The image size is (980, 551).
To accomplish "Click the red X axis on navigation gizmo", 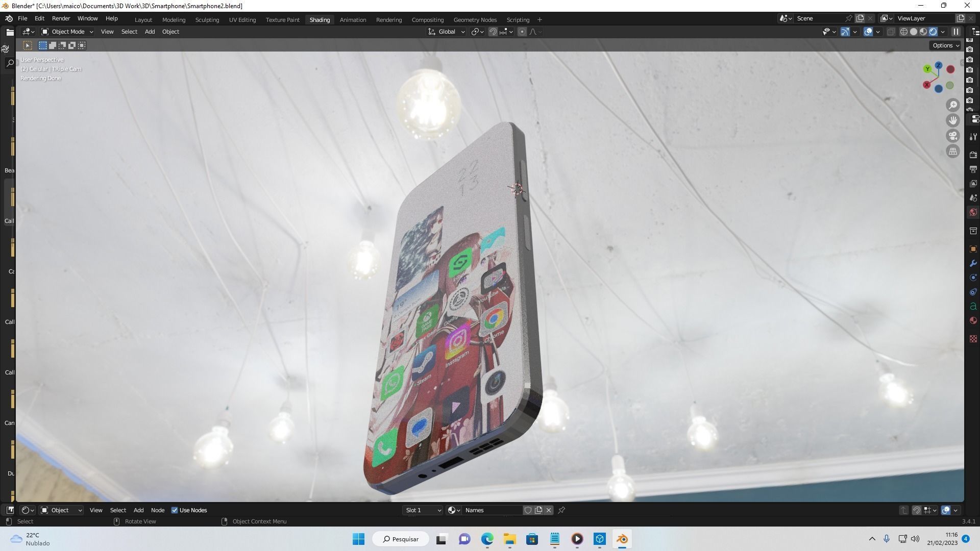I will click(x=926, y=85).
